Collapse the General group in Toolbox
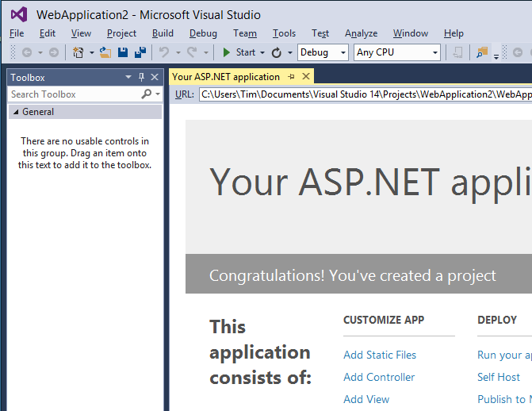 (x=16, y=112)
